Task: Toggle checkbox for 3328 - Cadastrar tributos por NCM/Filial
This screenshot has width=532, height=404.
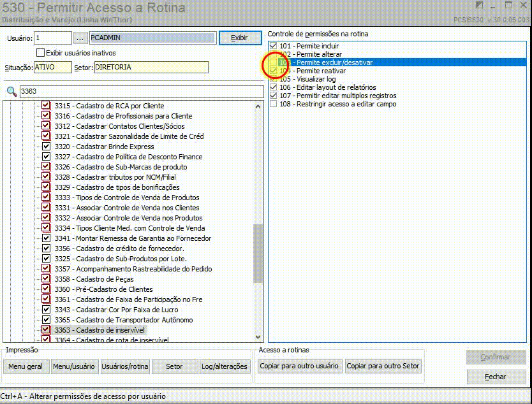Action: [x=46, y=177]
